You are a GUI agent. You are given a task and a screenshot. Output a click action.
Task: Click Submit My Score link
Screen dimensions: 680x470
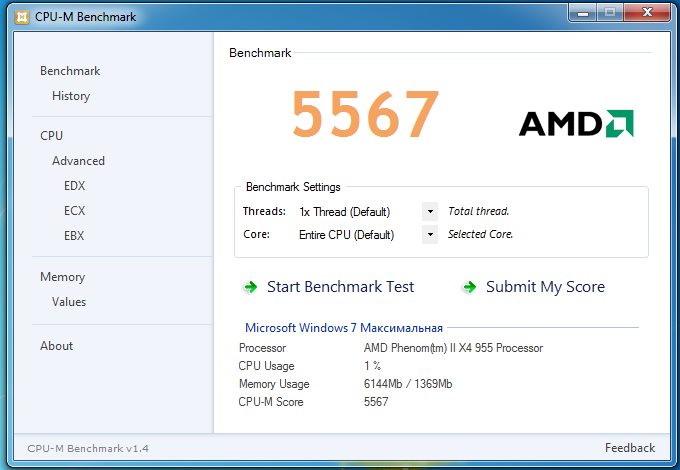coord(545,287)
